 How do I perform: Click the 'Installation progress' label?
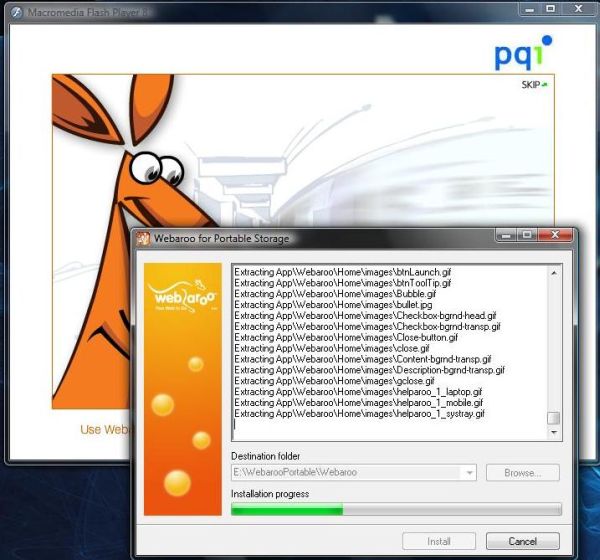tap(270, 494)
